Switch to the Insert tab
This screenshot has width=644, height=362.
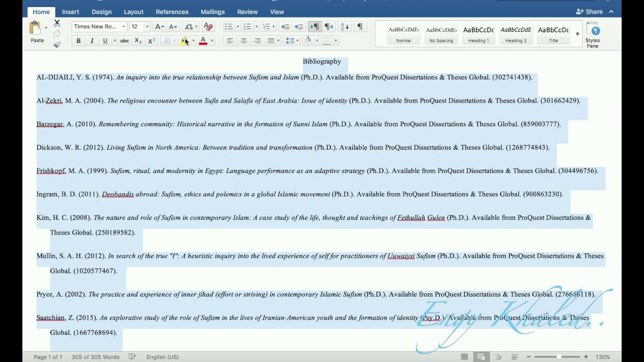point(70,12)
